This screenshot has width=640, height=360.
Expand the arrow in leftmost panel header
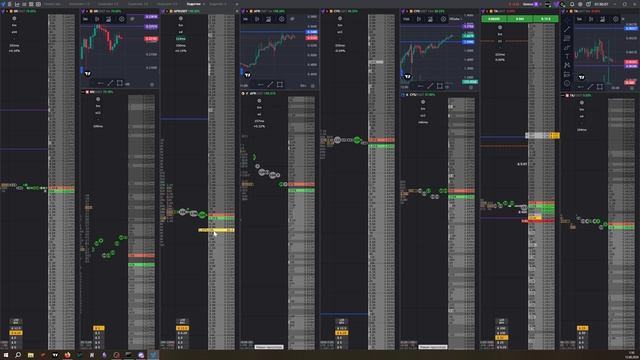[x=7, y=11]
